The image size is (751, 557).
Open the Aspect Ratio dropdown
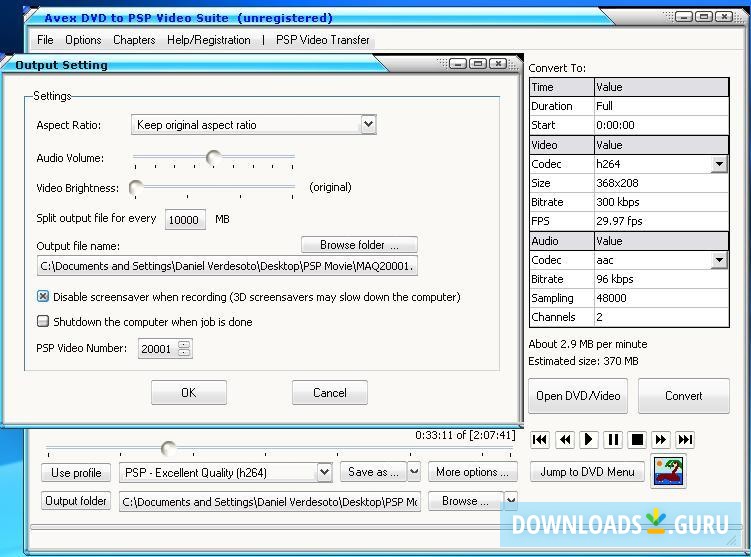click(368, 125)
